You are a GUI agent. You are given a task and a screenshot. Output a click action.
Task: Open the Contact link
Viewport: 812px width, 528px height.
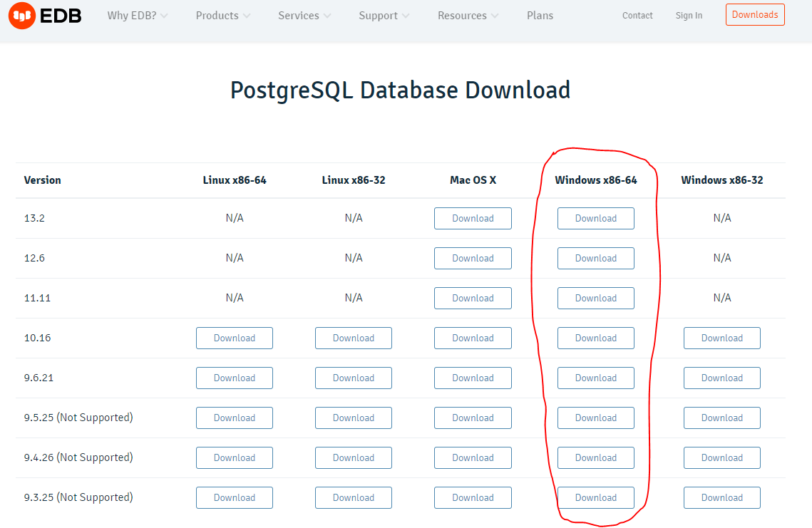[637, 16]
